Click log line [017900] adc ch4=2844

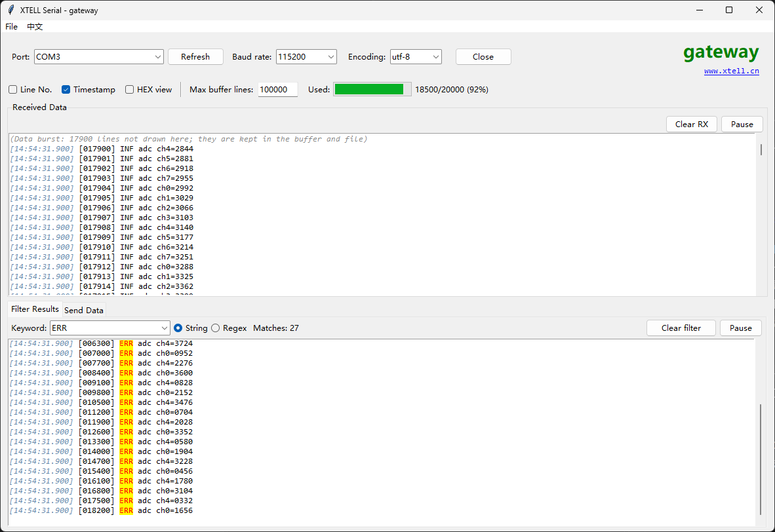tap(102, 149)
